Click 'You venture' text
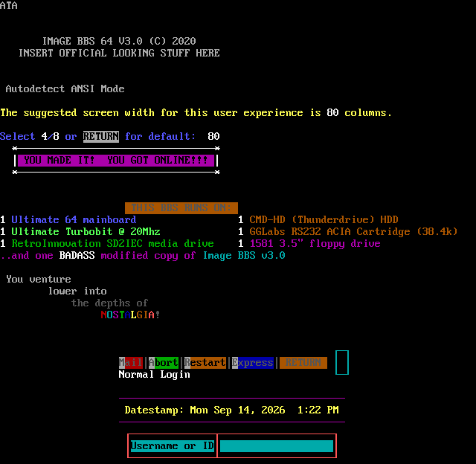 39,279
